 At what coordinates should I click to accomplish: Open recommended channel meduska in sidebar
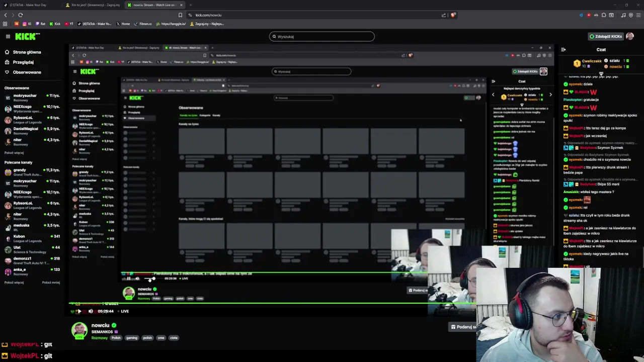(x=31, y=227)
